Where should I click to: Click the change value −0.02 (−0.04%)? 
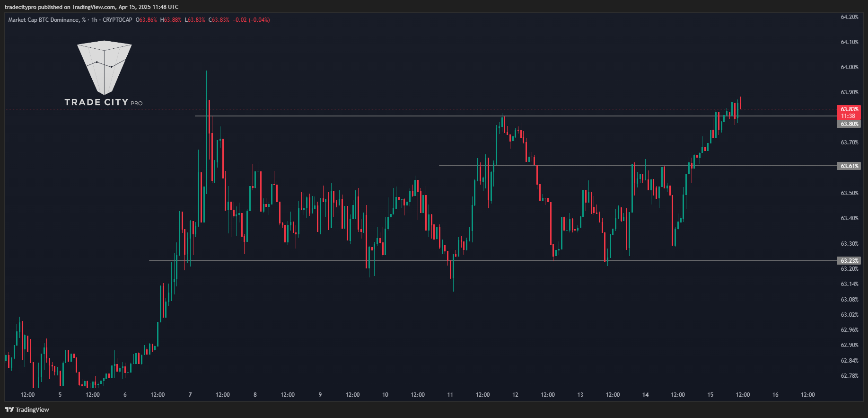coord(251,20)
